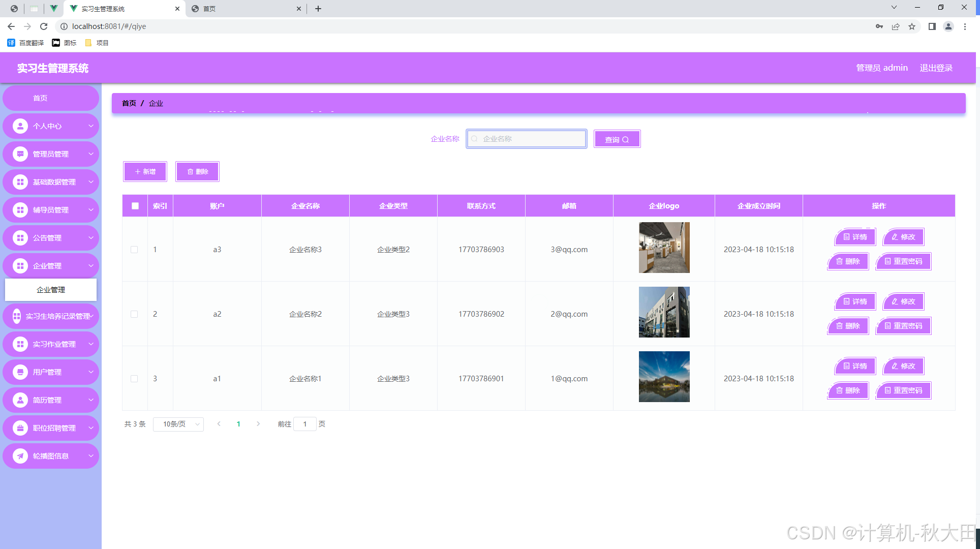Open browser profile avatar icon

pyautogui.click(x=948, y=26)
